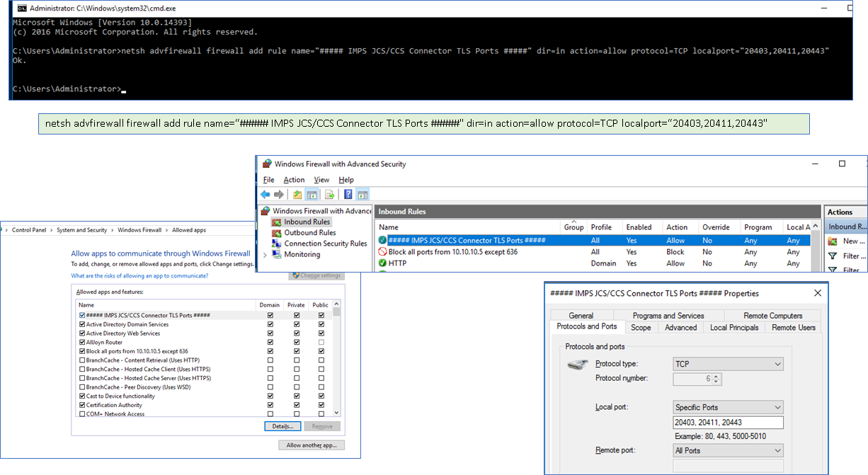The width and height of the screenshot is (868, 475).
Task: Click the Allow another app... button
Action: [x=312, y=445]
